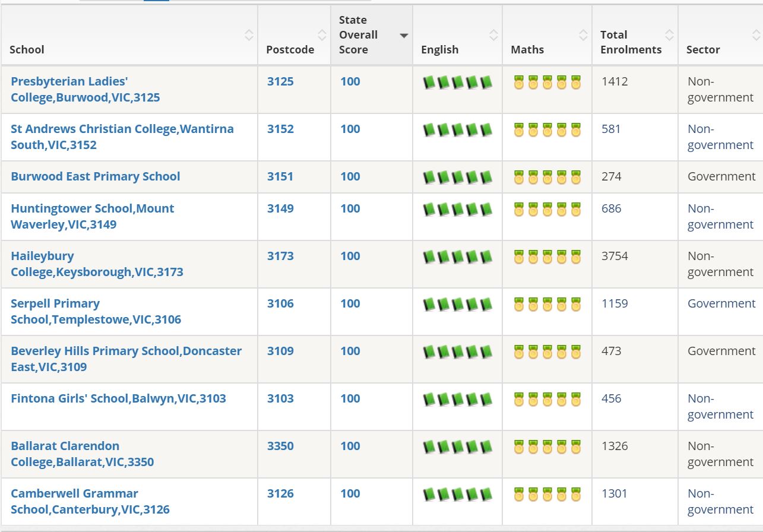Open Serpell Primary School Templestowe link
763x532 pixels.
click(96, 311)
